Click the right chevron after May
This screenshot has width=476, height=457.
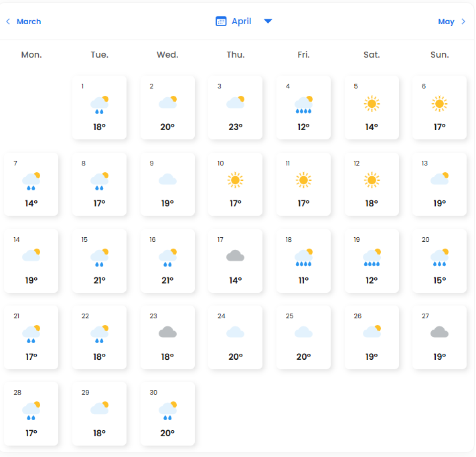[x=463, y=21]
